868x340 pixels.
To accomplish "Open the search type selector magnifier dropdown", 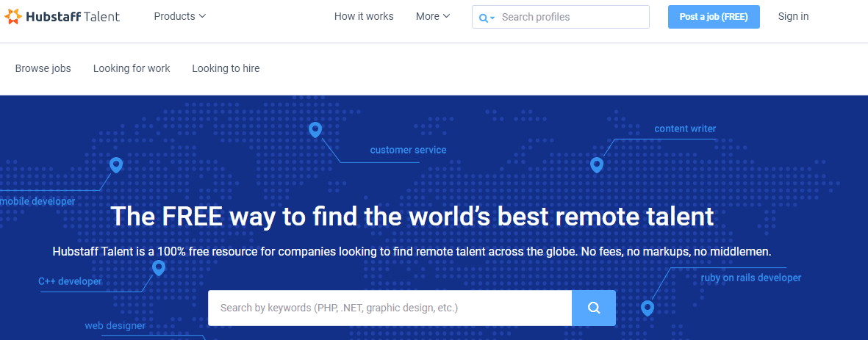I will point(487,18).
